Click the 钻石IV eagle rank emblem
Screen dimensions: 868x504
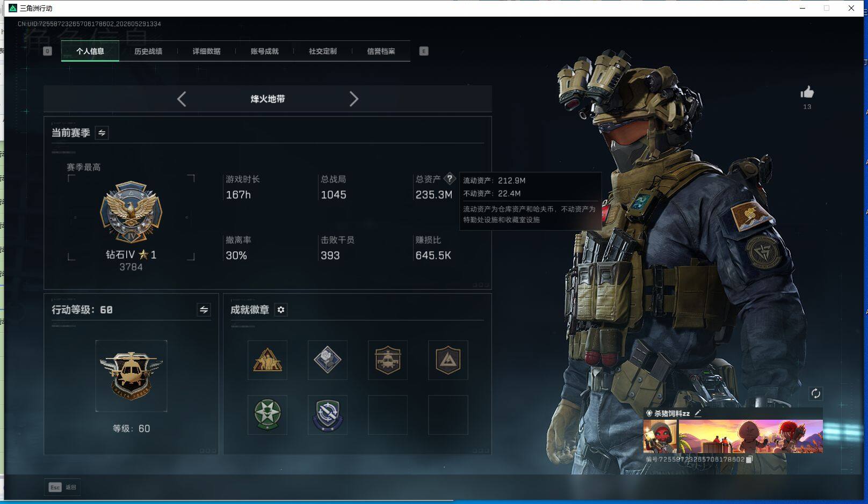[131, 212]
